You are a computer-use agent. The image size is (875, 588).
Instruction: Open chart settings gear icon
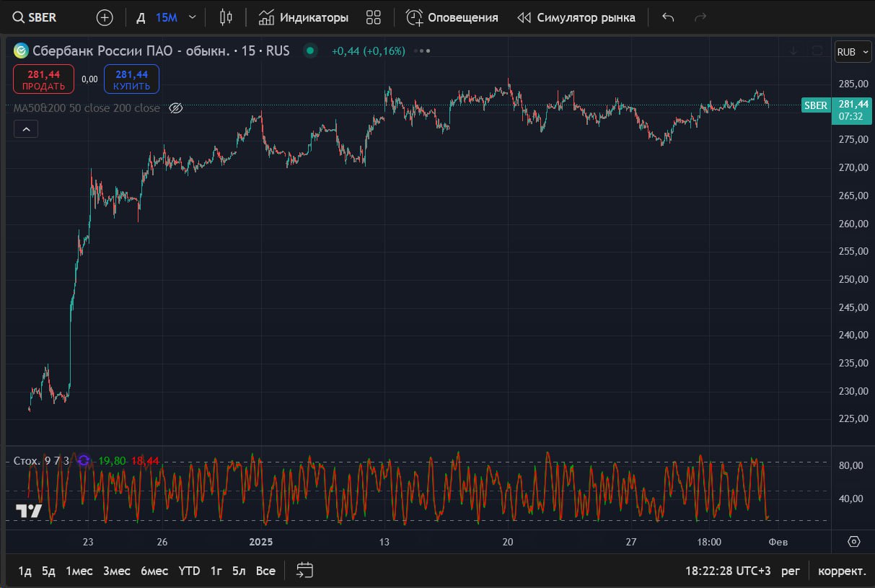(x=854, y=541)
